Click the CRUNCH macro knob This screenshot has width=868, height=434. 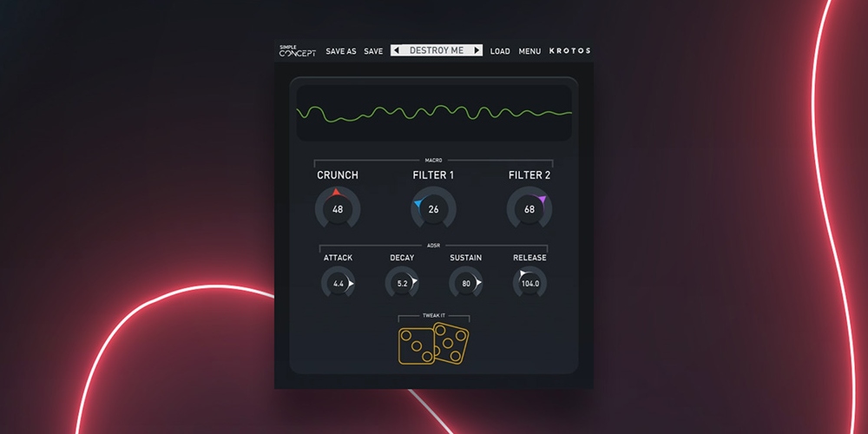point(338,209)
